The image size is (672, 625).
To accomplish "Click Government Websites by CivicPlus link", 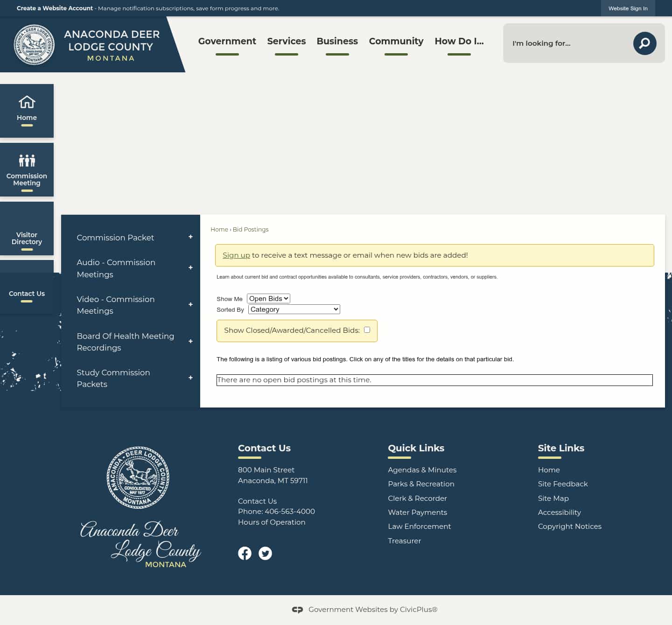I will 373,610.
